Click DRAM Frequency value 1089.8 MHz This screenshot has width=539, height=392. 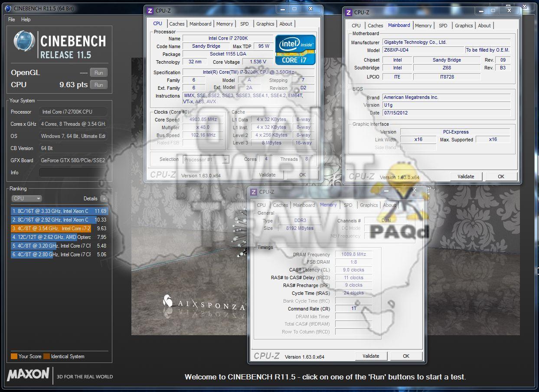pos(354,255)
